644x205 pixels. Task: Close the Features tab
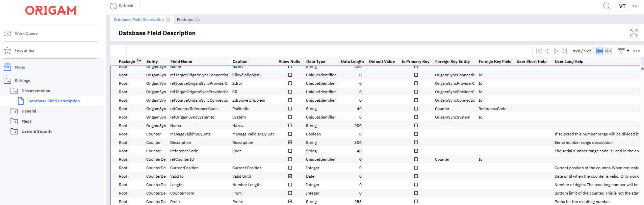198,20
